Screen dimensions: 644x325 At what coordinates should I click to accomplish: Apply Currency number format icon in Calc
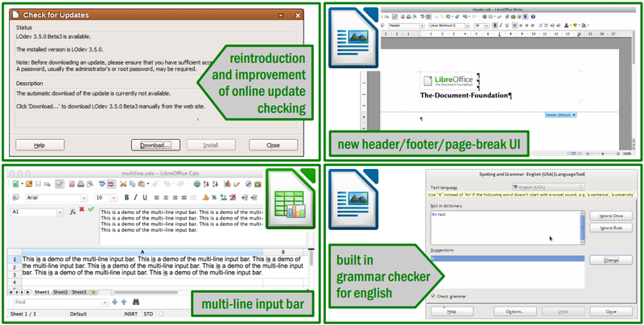coord(205,197)
